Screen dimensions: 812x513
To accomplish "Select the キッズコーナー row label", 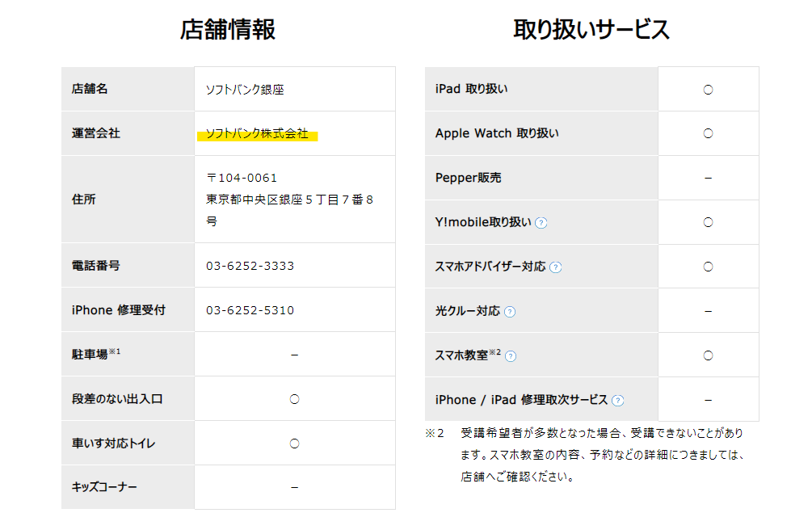I will [x=104, y=487].
